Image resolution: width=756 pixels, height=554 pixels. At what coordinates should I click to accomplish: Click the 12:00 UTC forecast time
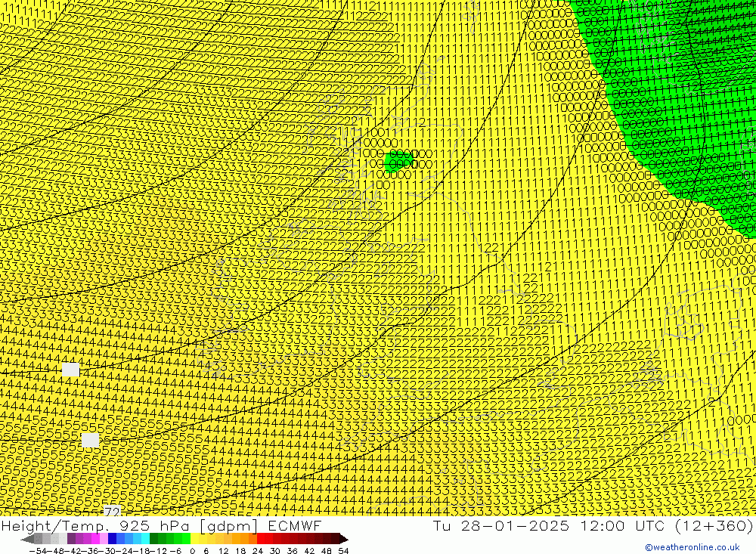pyautogui.click(x=622, y=525)
